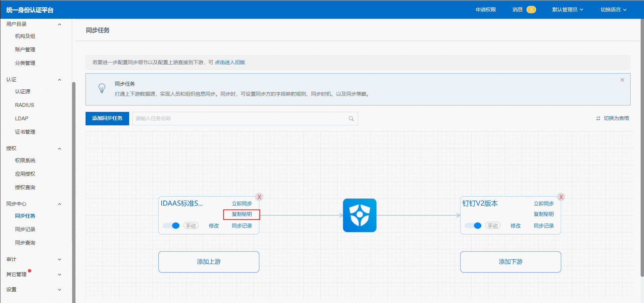Click the 切换为表格 switch icon
The height and width of the screenshot is (303, 644).
coord(598,119)
